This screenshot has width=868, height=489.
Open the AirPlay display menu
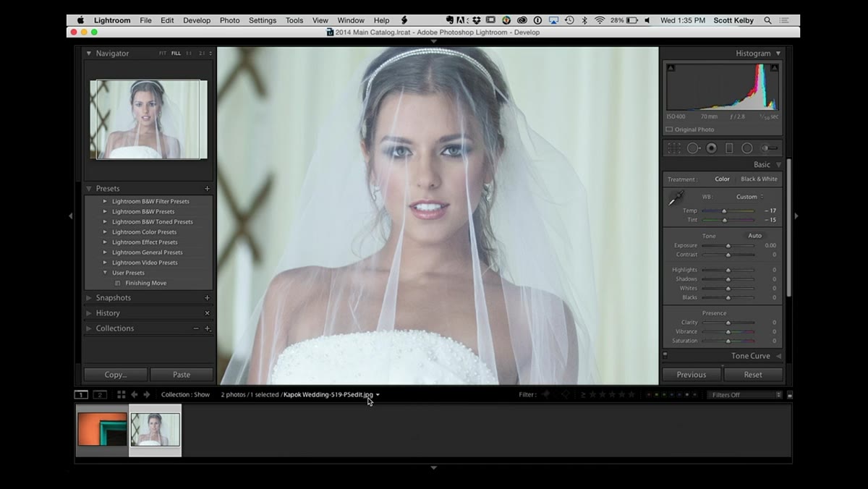coord(554,20)
